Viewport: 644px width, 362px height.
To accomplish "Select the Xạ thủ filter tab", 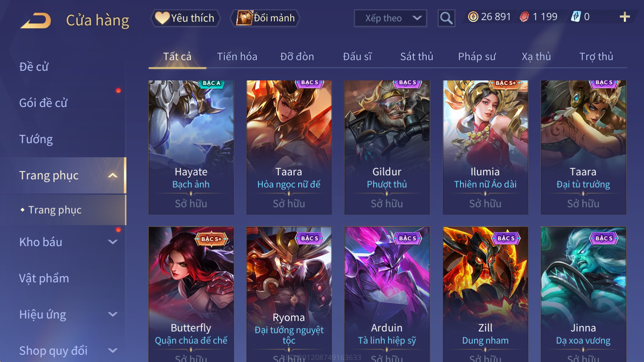I will [536, 57].
